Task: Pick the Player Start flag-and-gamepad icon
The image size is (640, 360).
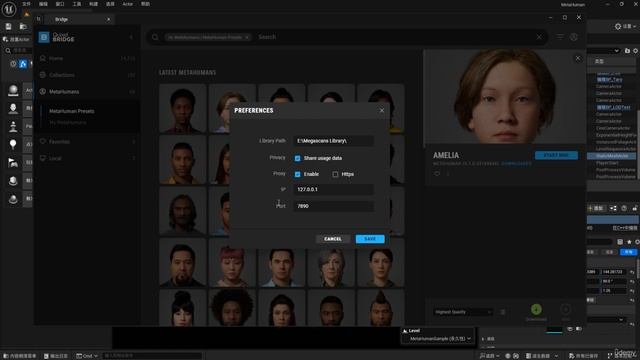Action: coord(13,162)
